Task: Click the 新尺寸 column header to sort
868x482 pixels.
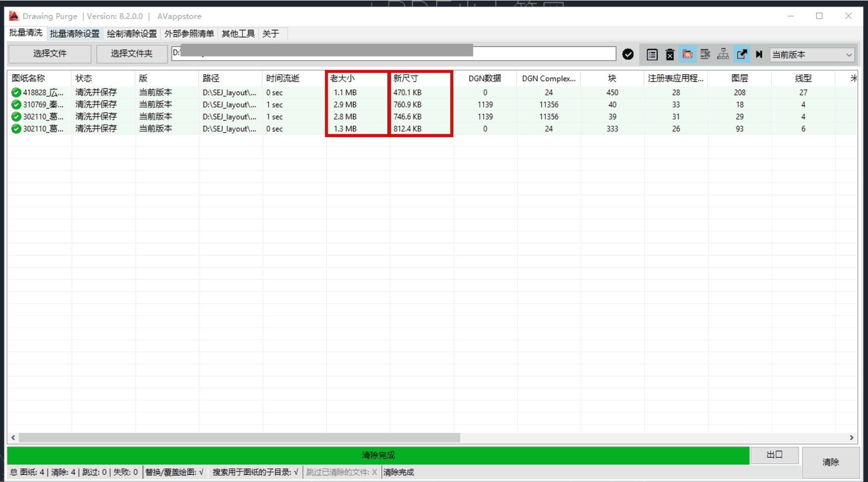Action: [420, 78]
